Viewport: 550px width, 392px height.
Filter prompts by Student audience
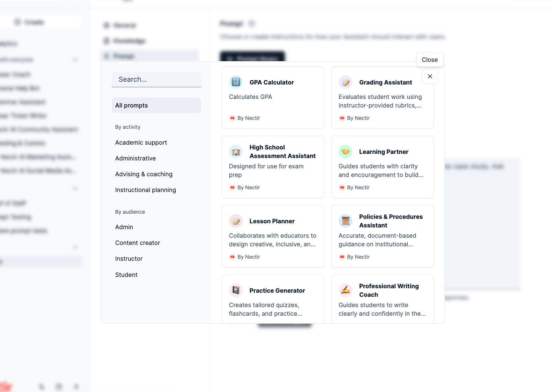[x=126, y=275]
